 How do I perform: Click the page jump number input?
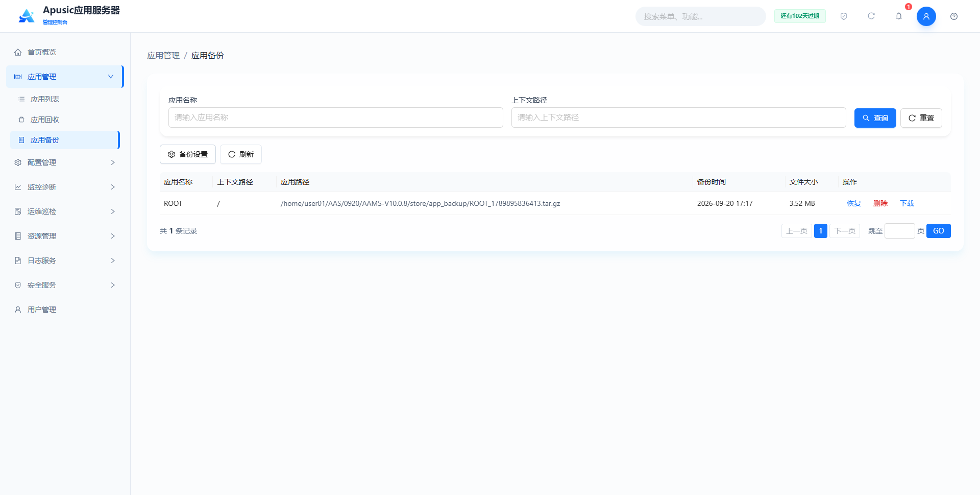tap(899, 231)
